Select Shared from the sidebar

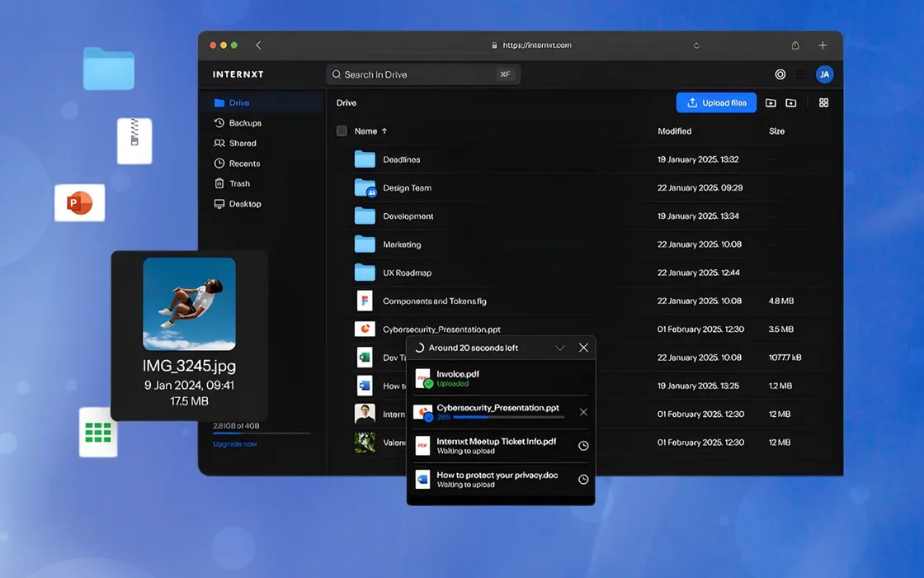(241, 142)
